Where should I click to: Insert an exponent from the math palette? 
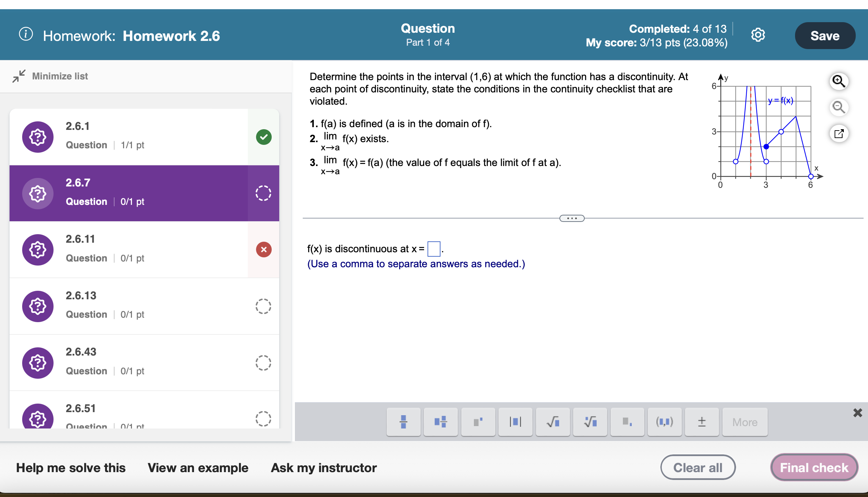pyautogui.click(x=478, y=422)
